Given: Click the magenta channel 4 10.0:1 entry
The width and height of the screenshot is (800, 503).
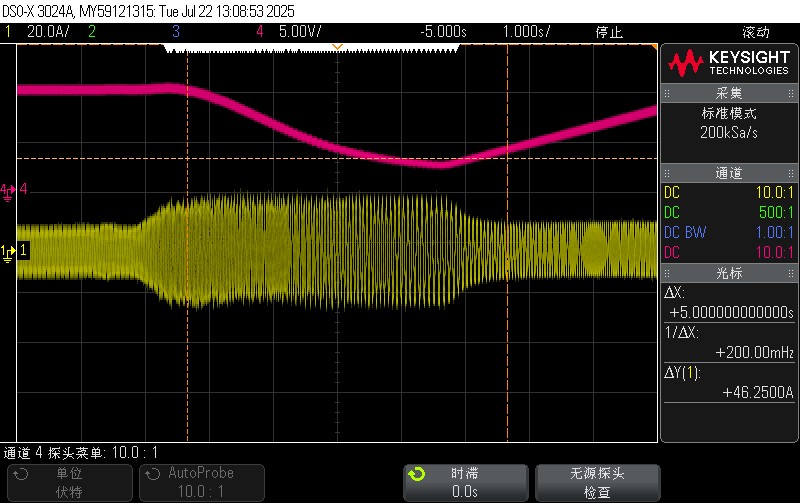Looking at the screenshot, I should coord(728,252).
